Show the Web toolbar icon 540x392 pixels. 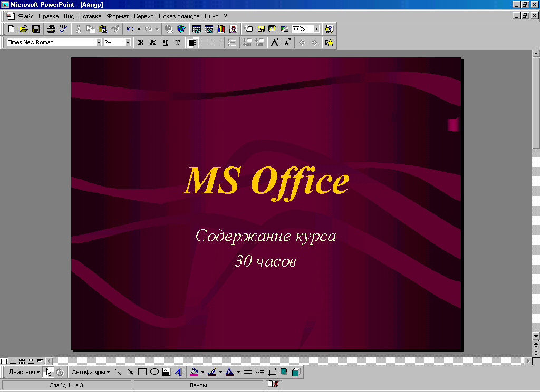[x=181, y=29]
